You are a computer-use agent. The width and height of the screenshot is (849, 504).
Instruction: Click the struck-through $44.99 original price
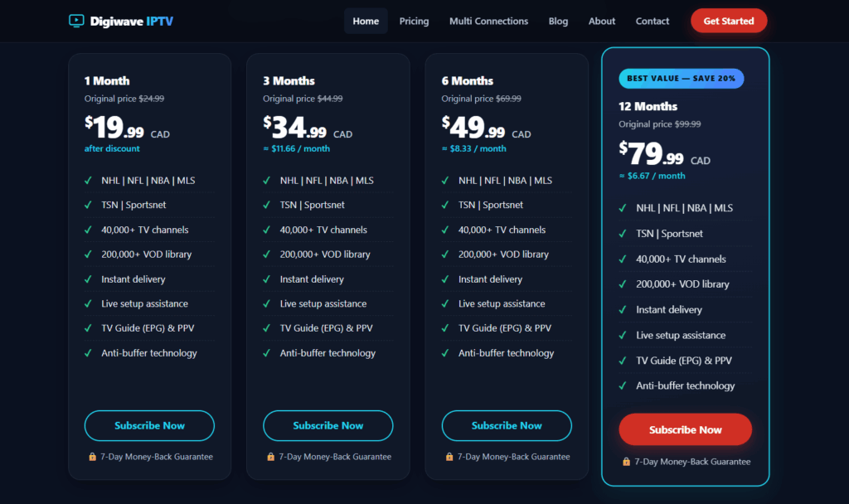tap(330, 99)
